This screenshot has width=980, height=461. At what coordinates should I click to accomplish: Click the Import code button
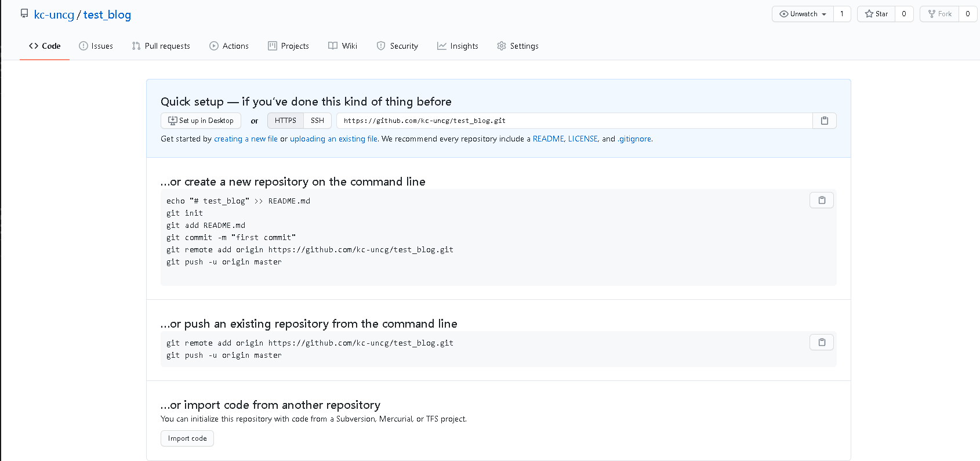(x=187, y=438)
